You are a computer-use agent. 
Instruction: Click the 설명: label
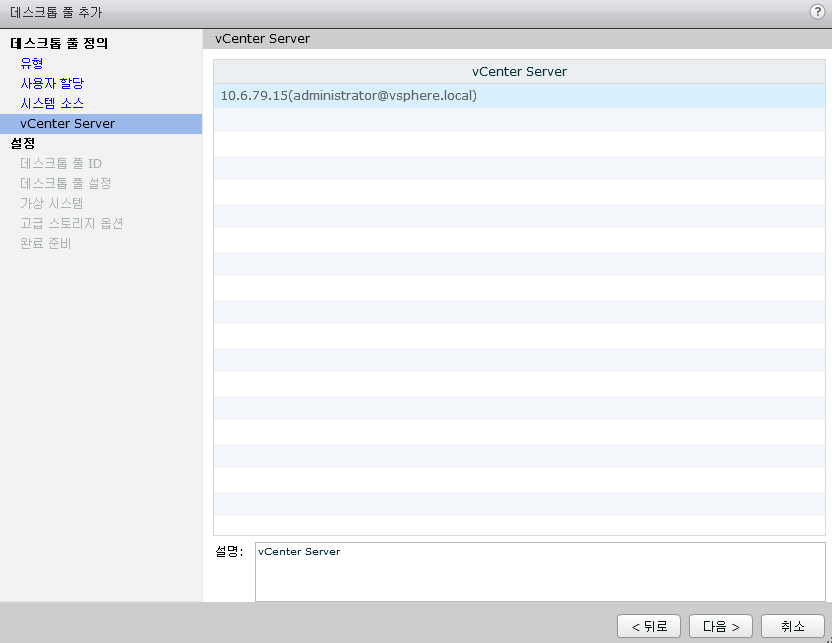tap(229, 552)
